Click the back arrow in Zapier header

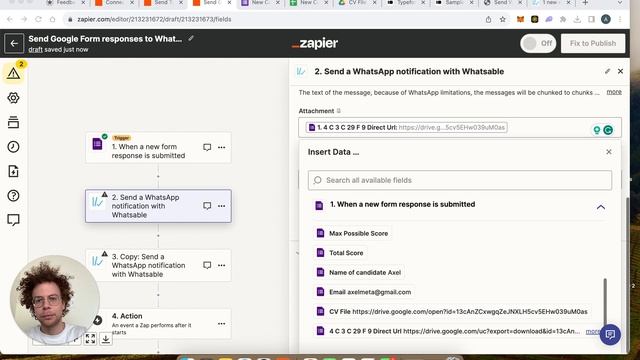click(14, 43)
